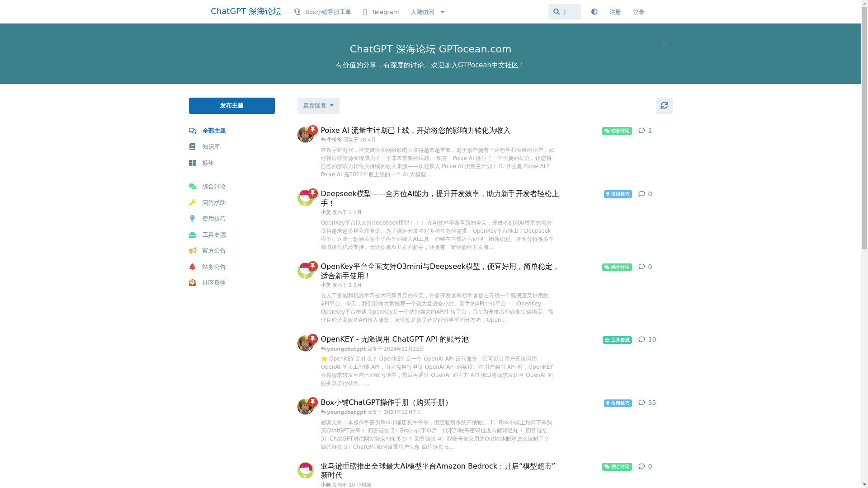
Task: Click the 注册 sign-up button
Action: (x=615, y=12)
